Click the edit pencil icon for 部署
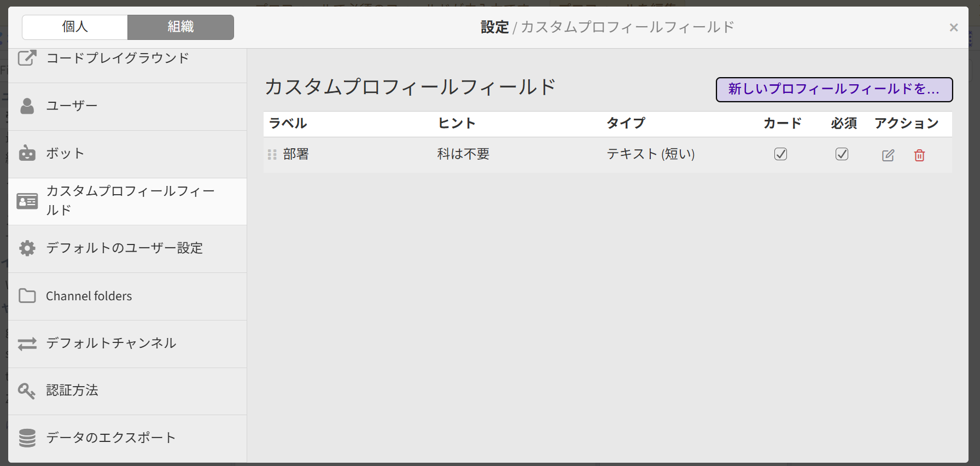The image size is (980, 466). [888, 155]
